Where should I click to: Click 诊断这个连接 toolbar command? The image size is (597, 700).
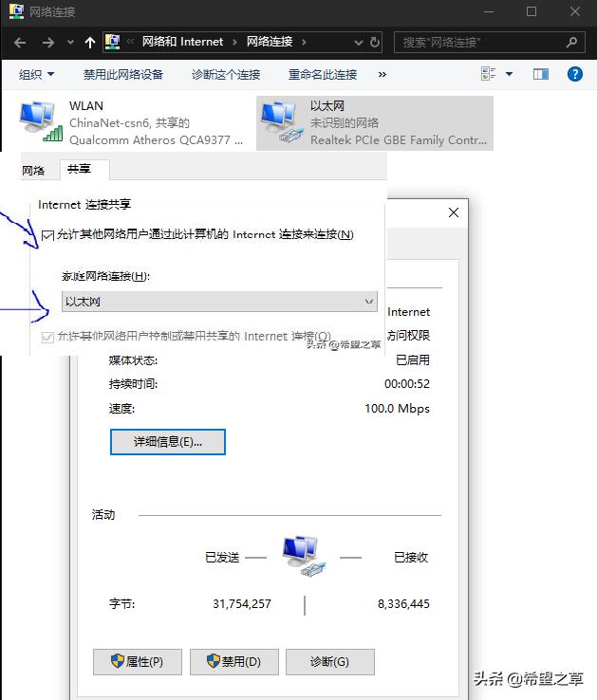[226, 74]
